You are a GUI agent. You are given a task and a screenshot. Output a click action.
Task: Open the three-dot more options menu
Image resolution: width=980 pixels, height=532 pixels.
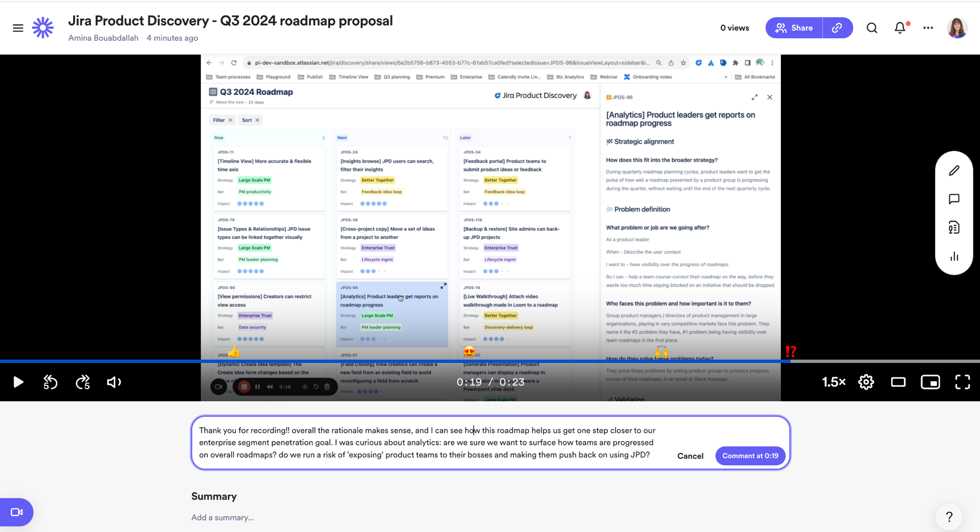click(928, 28)
